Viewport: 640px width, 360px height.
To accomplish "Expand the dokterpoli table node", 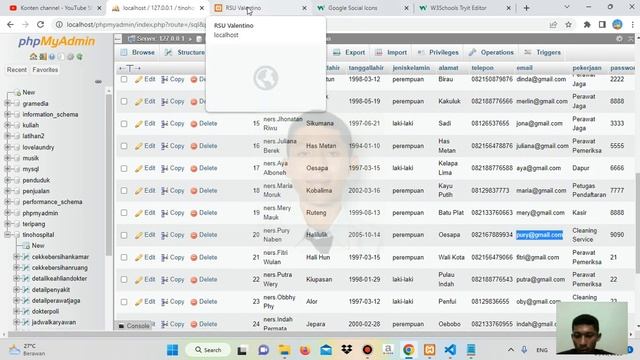I will [x=16, y=311].
